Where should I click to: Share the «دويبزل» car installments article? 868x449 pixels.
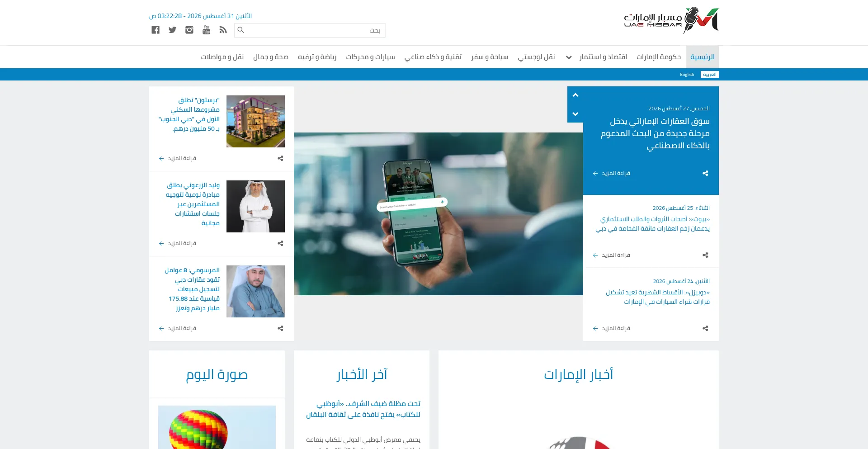pos(705,328)
